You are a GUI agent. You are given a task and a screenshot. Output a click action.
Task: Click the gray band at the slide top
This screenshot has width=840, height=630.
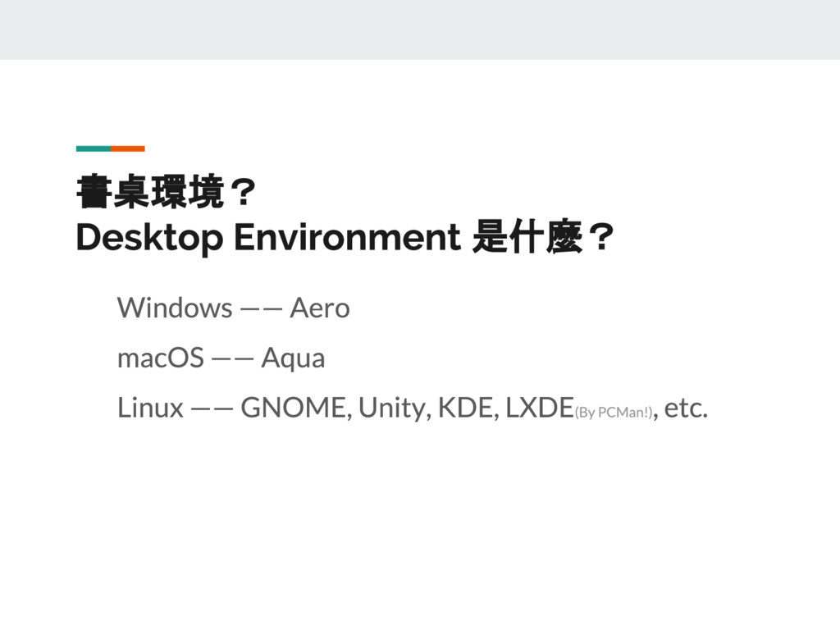pyautogui.click(x=420, y=30)
